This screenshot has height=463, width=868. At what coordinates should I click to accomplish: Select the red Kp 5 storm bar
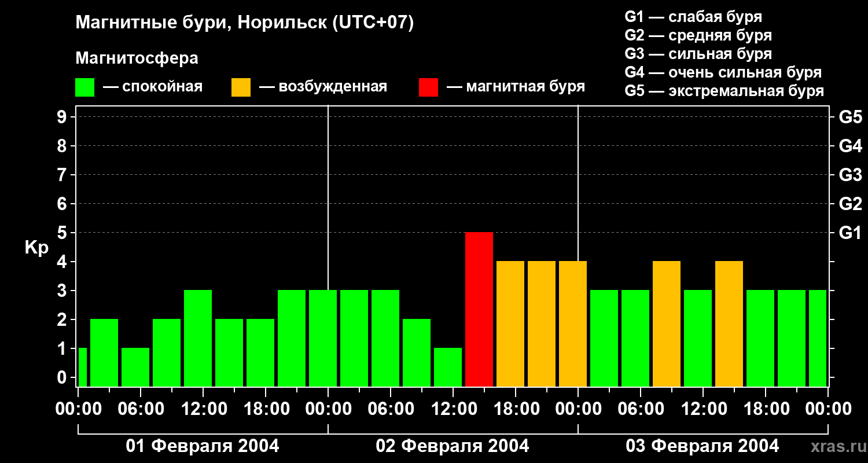click(x=479, y=309)
